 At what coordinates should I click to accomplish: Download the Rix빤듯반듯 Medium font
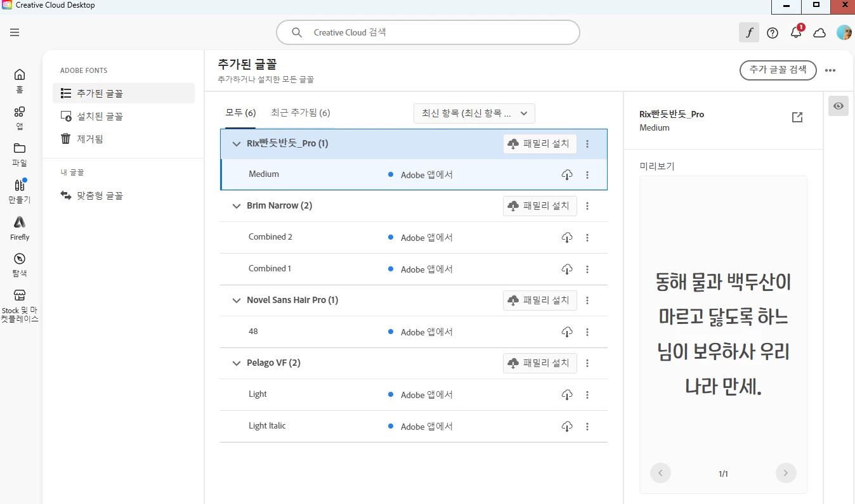coord(567,174)
